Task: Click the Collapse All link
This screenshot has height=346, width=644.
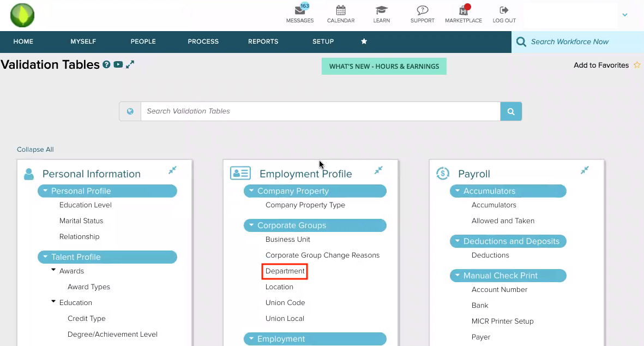Action: (35, 150)
